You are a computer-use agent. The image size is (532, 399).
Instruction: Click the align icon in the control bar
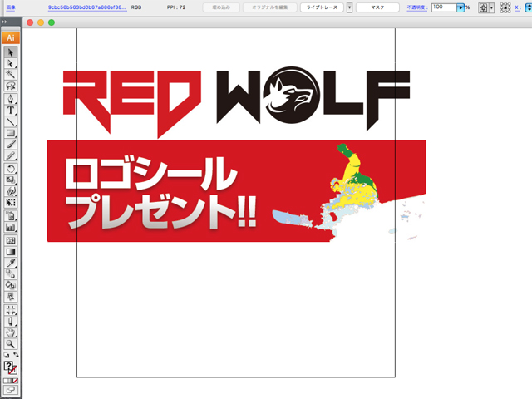pyautogui.click(x=484, y=7)
